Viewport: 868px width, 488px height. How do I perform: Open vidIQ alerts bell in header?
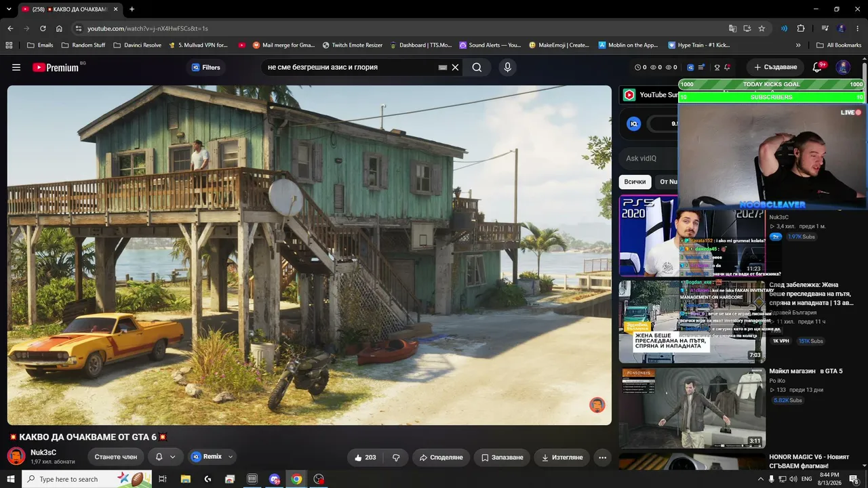coord(727,67)
